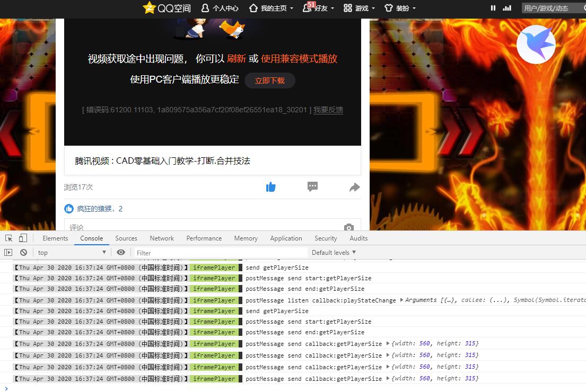
Task: Switch to the Memory tab
Action: pyautogui.click(x=246, y=238)
